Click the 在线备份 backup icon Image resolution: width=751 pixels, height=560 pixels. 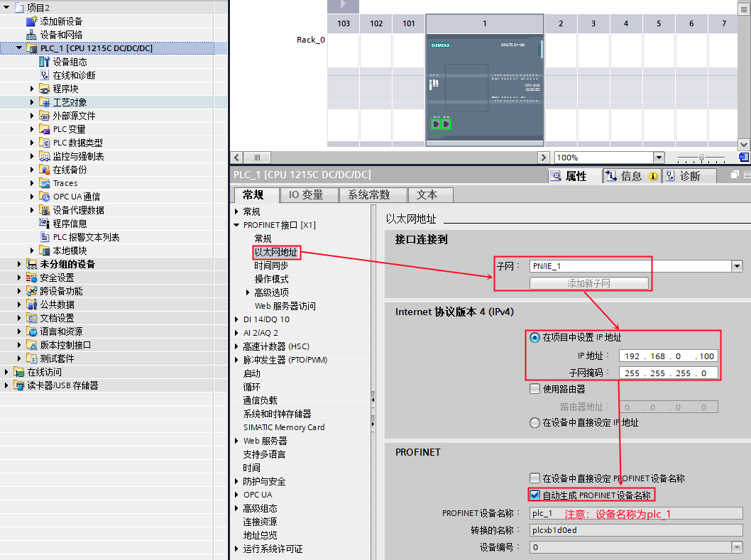pos(44,170)
